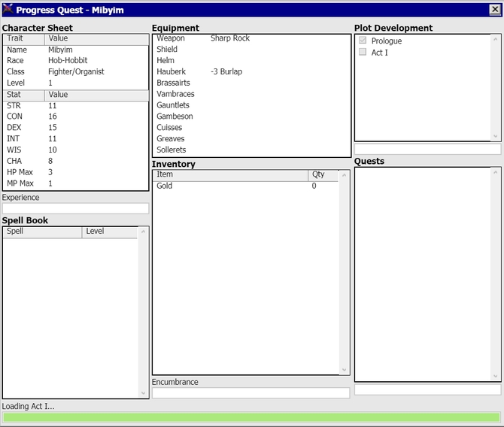Select the Sollerets equipment row

pyautogui.click(x=252, y=150)
